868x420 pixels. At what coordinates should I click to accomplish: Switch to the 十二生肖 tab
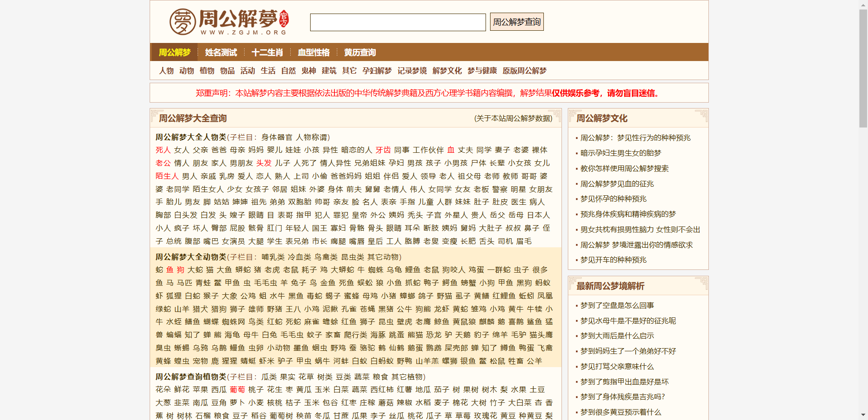coord(267,52)
